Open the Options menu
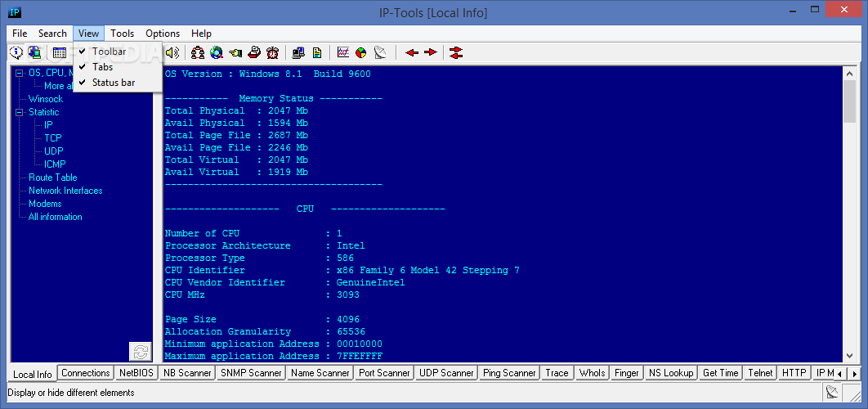The height and width of the screenshot is (409, 868). [163, 34]
